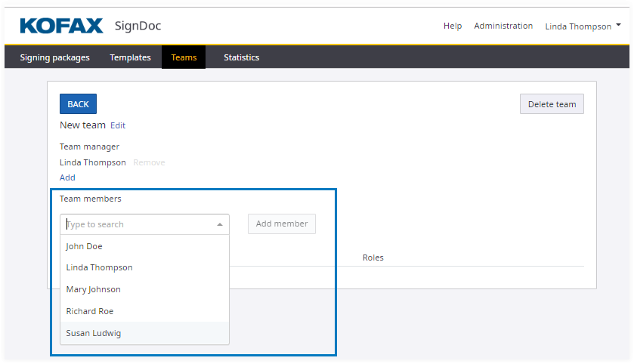Edit the New team name
This screenshot has width=634, height=364.
tap(118, 125)
